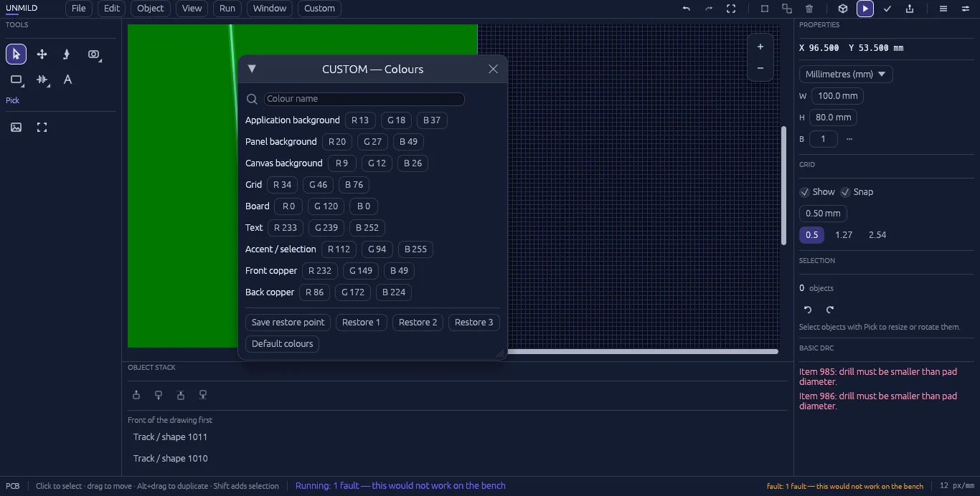Click the export upload icon
The image size is (980, 496).
(910, 9)
